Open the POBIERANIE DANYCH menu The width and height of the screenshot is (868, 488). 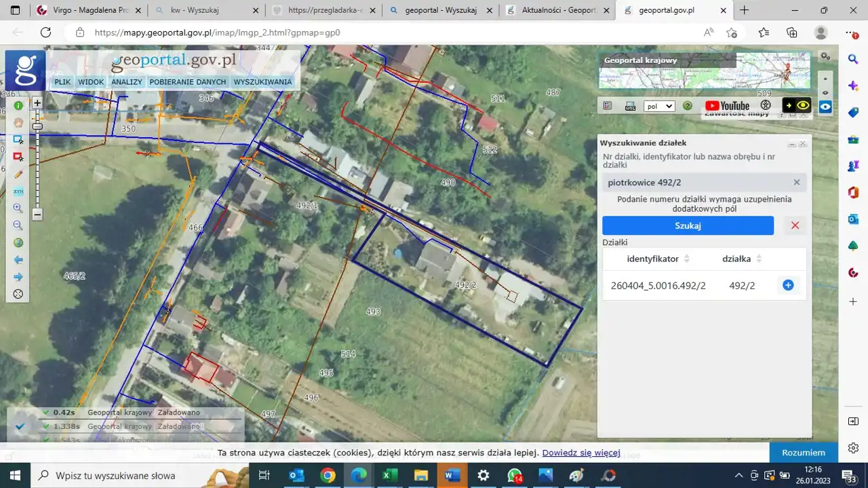click(187, 82)
